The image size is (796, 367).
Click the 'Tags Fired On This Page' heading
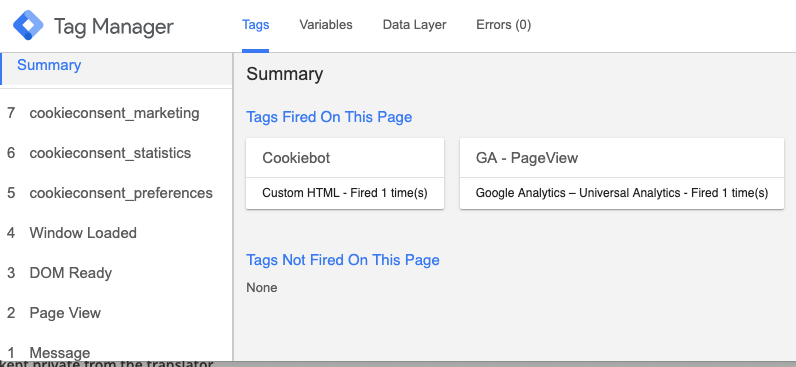coord(329,117)
